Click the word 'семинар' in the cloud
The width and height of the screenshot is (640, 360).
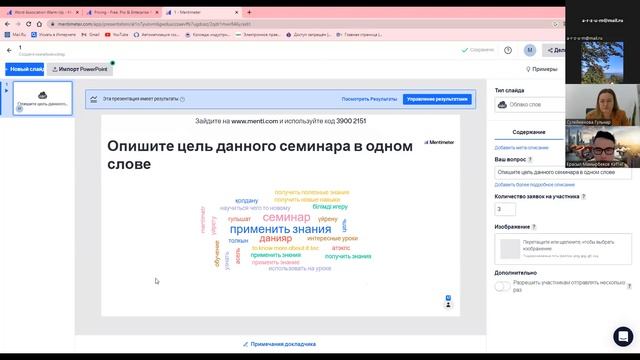(286, 217)
